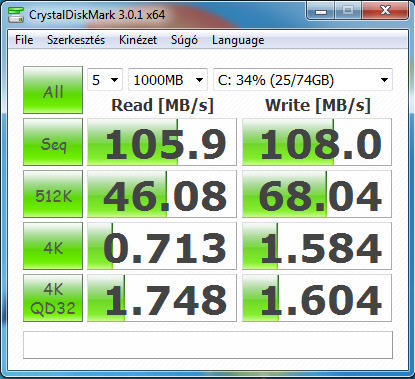Screen dimensions: 415x379
Task: Click the empty comment field at bottom
Action: click(x=208, y=345)
